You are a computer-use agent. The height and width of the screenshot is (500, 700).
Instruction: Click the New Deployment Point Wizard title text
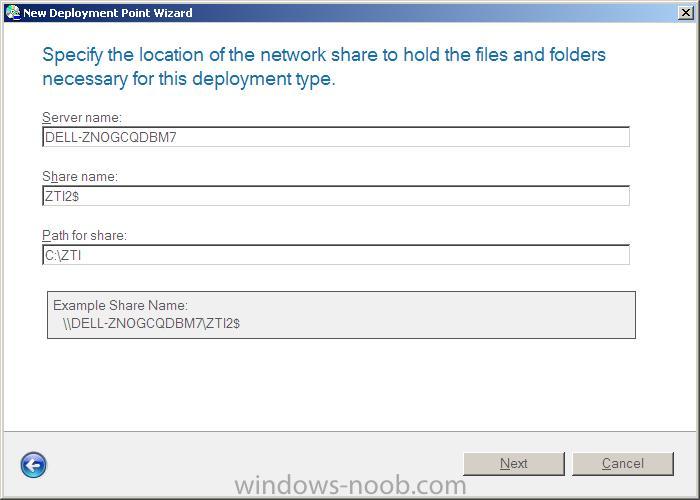[108, 13]
